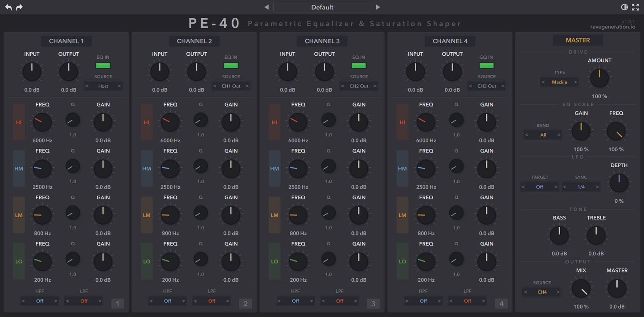Toggle Channel 1 HM band button
This screenshot has height=317, width=644.
pos(19,169)
